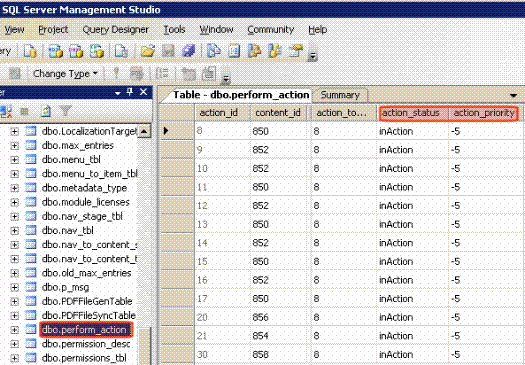
Task: Open the Community menu
Action: point(271,30)
